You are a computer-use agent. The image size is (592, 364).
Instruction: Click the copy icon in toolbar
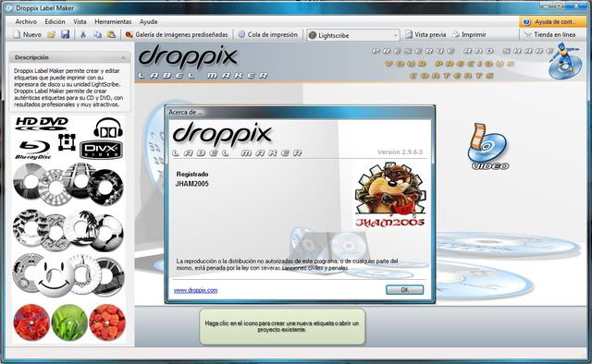(x=97, y=35)
